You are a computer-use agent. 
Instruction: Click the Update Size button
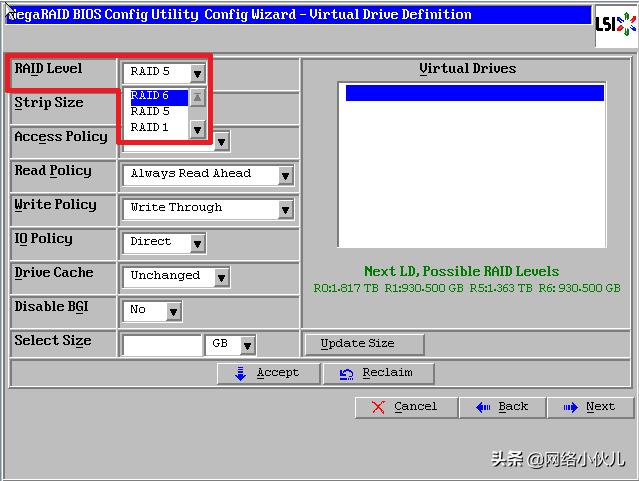[364, 344]
